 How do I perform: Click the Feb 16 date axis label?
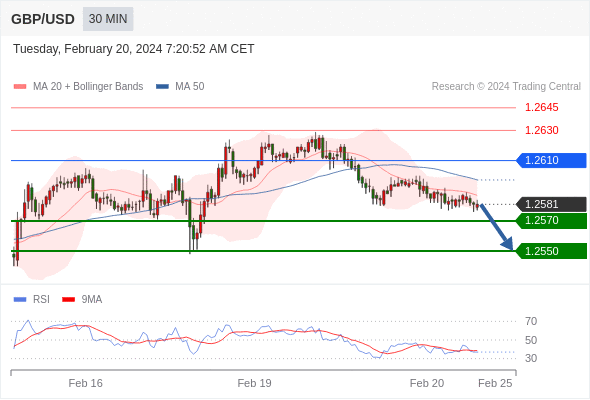(x=85, y=383)
